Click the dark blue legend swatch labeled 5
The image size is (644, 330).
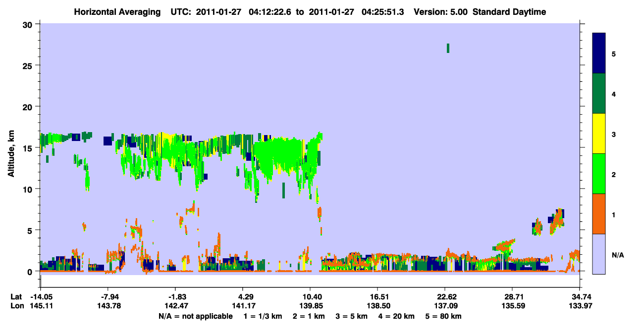click(x=599, y=53)
